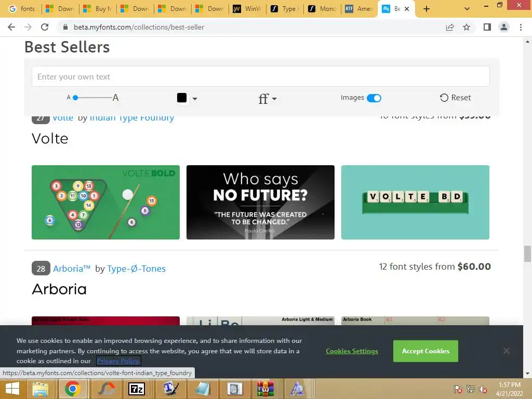View the site security lock info

point(65,27)
